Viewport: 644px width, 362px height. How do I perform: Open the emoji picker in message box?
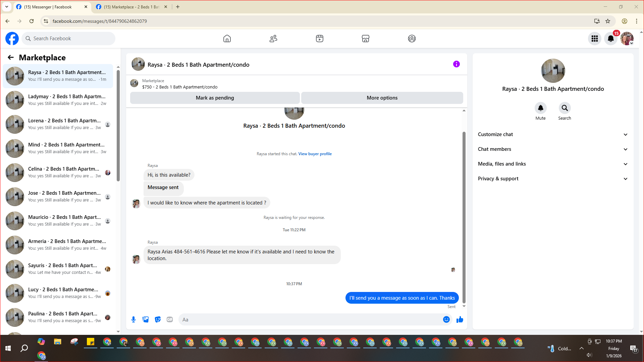(x=446, y=319)
